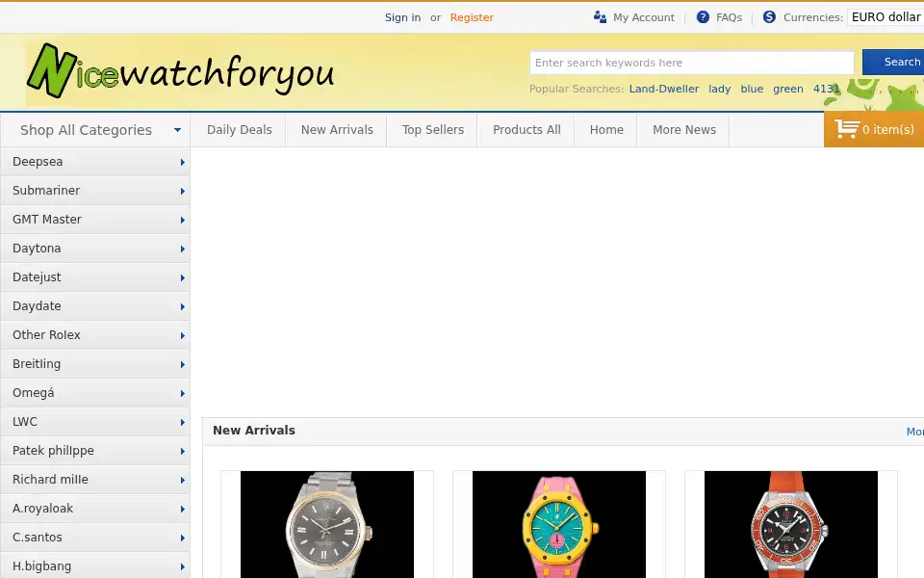
Task: Click the Register link
Action: (472, 17)
